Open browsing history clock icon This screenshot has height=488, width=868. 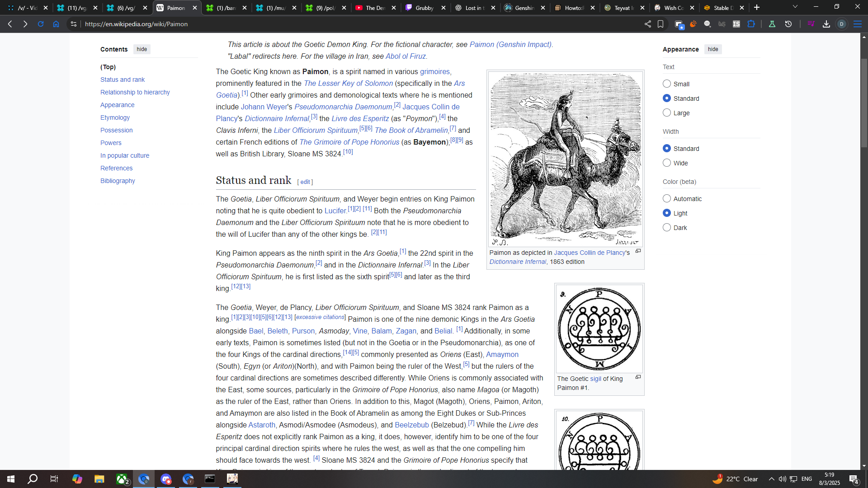(788, 24)
